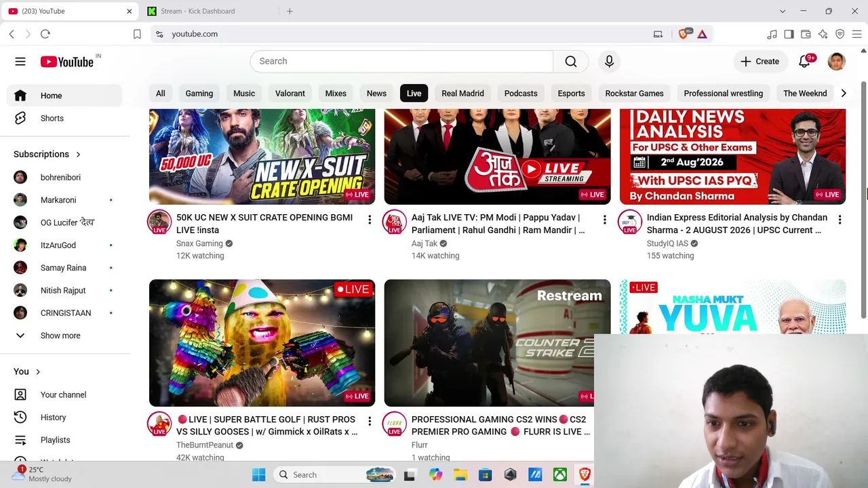Image resolution: width=868 pixels, height=488 pixels.
Task: Go back to the previous page
Action: 12,34
